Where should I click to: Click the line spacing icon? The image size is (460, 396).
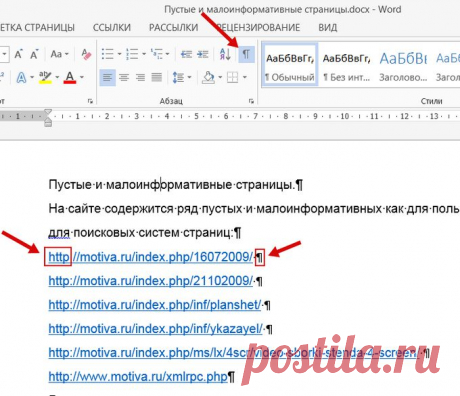178,78
